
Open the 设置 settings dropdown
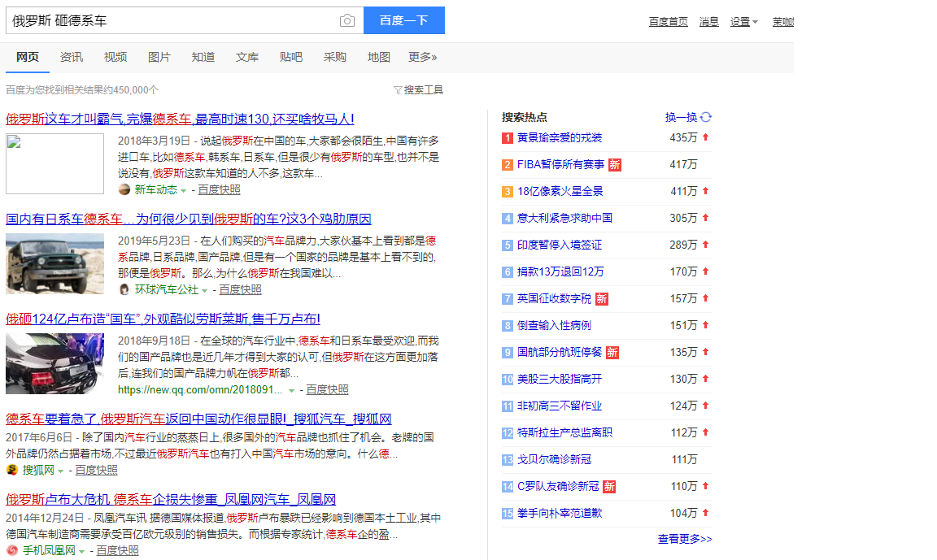pos(744,21)
